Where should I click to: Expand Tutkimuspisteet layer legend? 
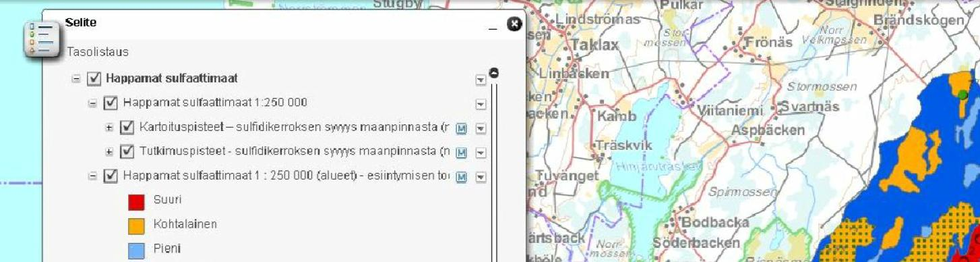tap(109, 152)
